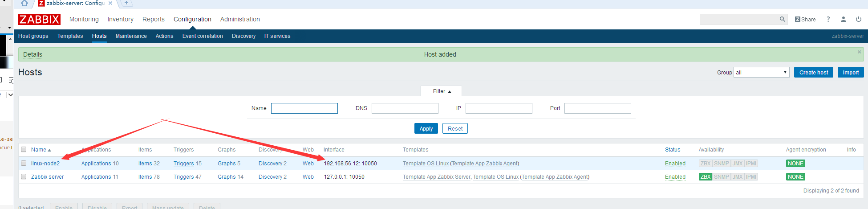Image resolution: width=868 pixels, height=209 pixels.
Task: Go to Templates submenu
Action: pyautogui.click(x=70, y=36)
